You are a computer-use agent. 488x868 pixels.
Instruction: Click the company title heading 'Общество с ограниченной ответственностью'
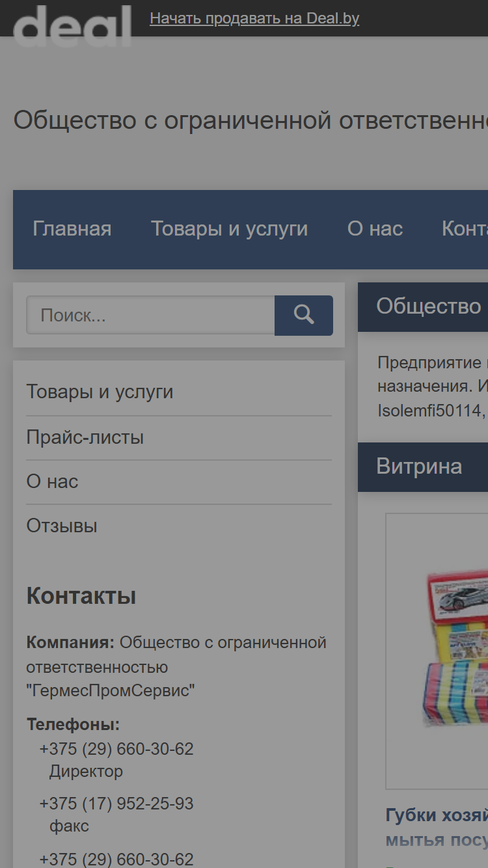click(251, 120)
